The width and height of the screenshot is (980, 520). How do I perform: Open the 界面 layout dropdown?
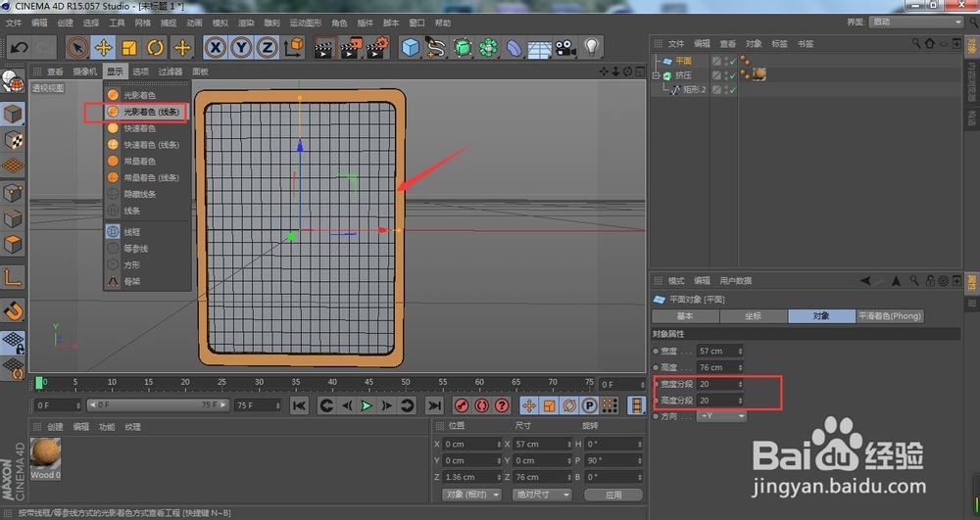point(916,22)
